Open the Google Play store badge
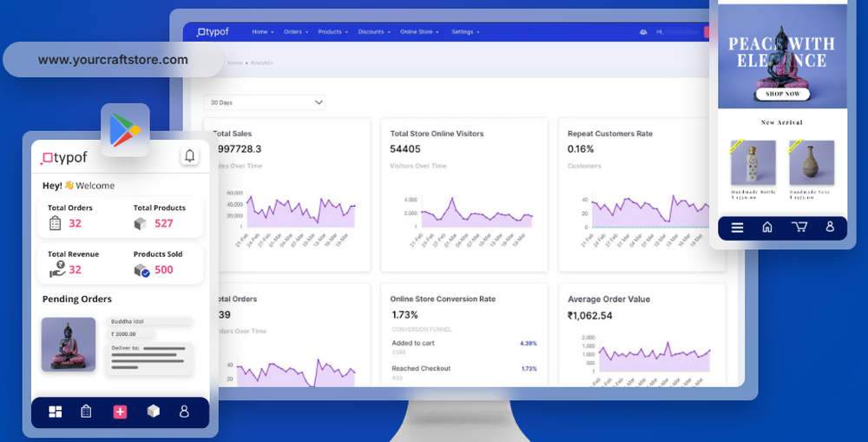This screenshot has width=868, height=442. tap(125, 129)
